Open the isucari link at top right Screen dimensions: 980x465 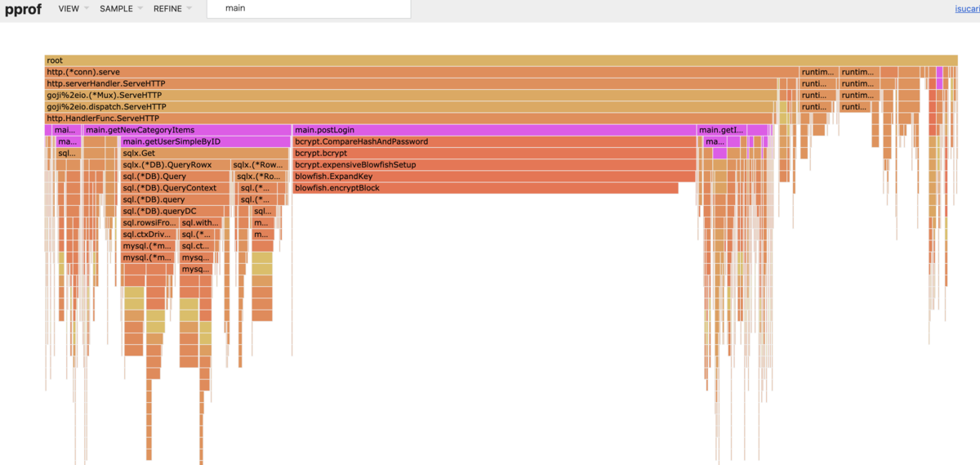967,9
